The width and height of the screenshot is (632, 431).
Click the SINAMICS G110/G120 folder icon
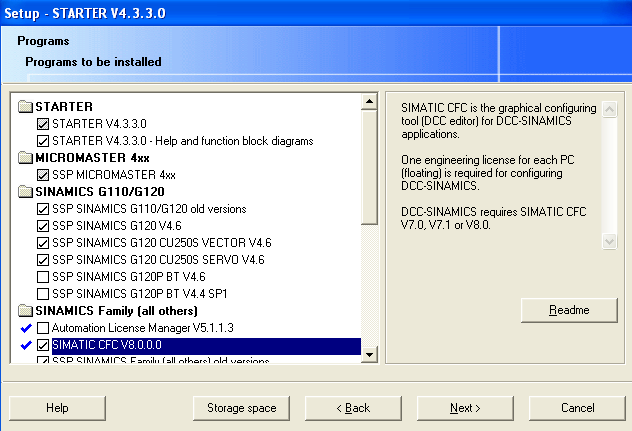tap(25, 192)
